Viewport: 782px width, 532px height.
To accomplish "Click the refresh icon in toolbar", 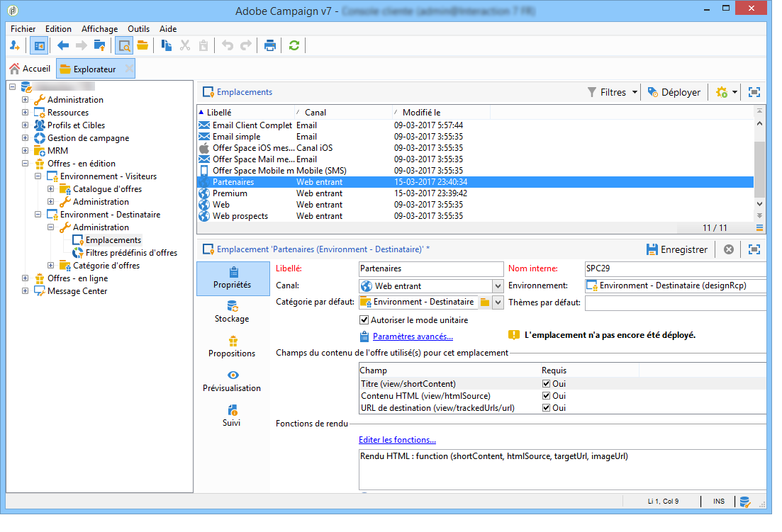I will point(294,46).
